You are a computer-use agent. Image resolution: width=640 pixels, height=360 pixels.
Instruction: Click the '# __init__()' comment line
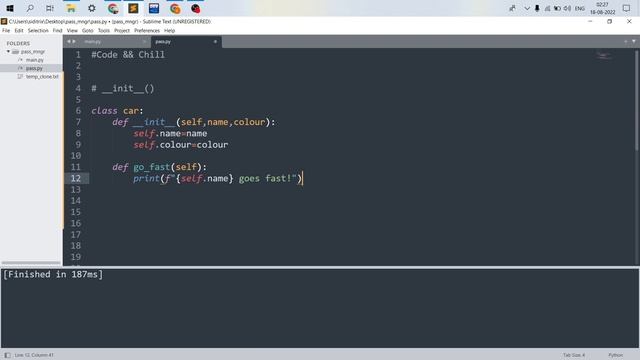[x=123, y=89]
